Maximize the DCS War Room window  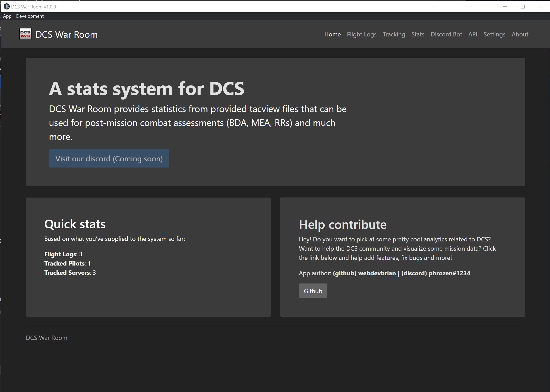point(523,7)
